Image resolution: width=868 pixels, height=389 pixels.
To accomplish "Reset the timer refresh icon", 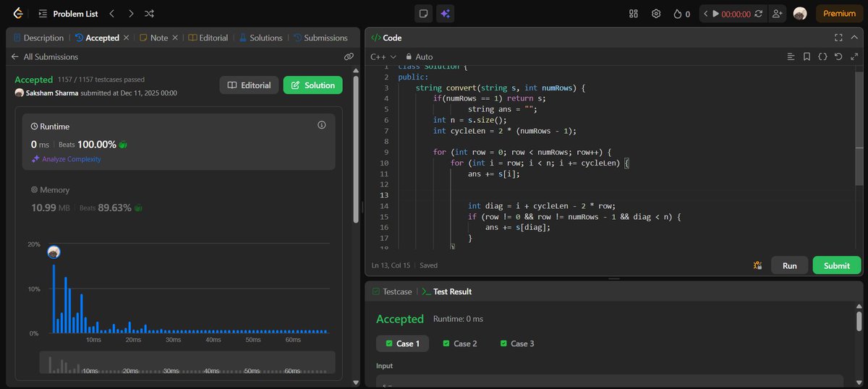I will point(758,14).
